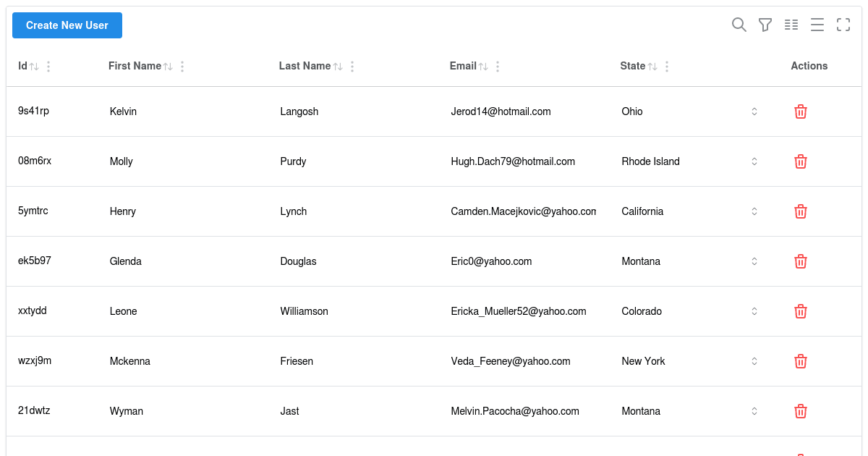The width and height of the screenshot is (868, 456).
Task: Toggle sorting on the State column
Action: (x=652, y=67)
